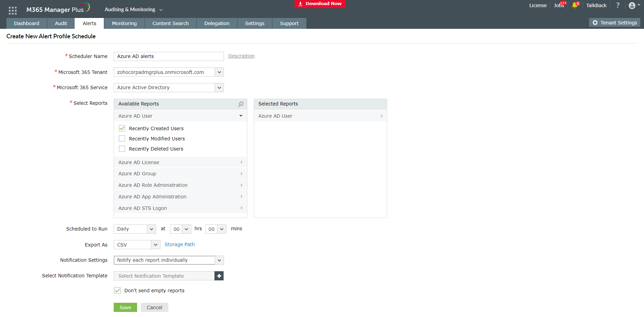Open the Notification Settings dropdown
Viewport: 644px width, 317px height.
[169, 260]
